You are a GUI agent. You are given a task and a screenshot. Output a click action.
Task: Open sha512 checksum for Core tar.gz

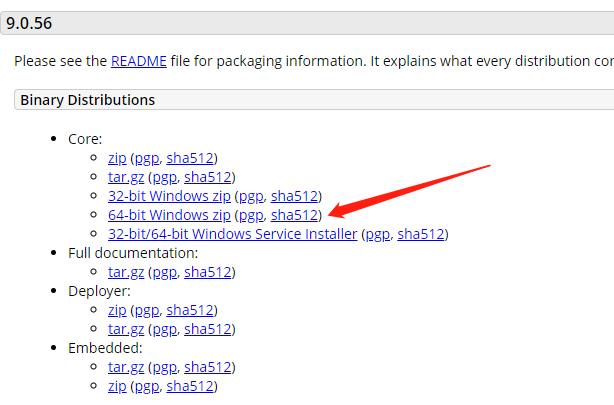(208, 177)
